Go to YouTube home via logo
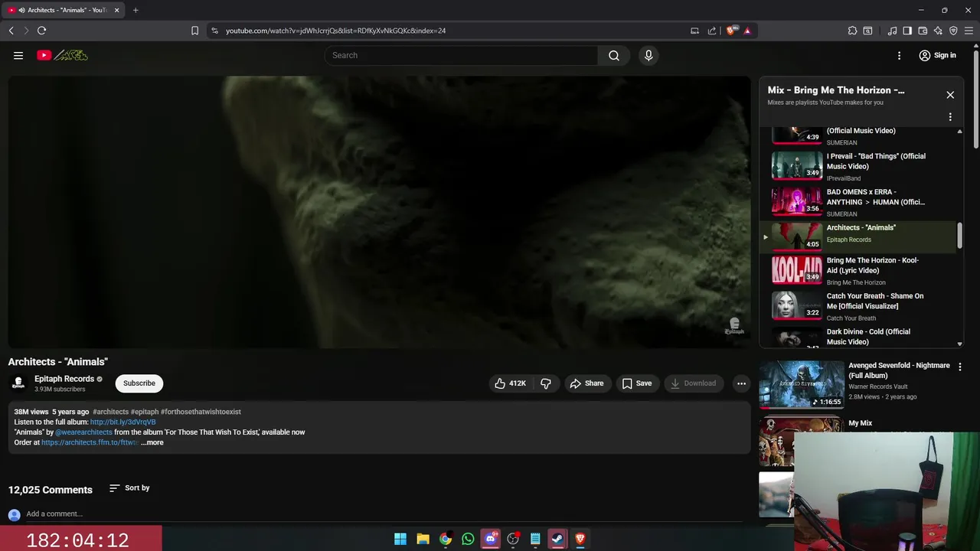The width and height of the screenshot is (980, 551). pyautogui.click(x=62, y=55)
